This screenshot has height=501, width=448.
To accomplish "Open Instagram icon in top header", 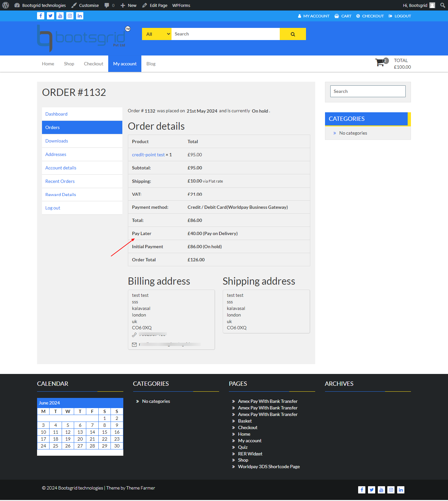I will (x=70, y=16).
